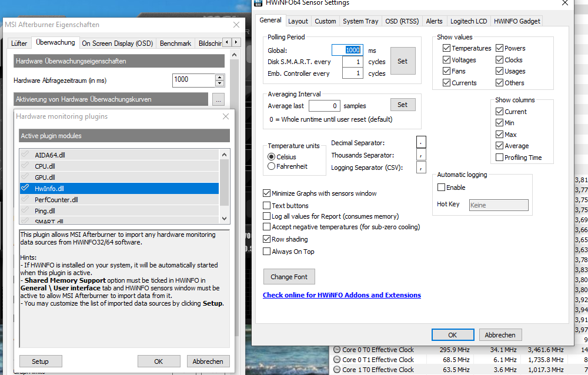Uncheck the Average column checkbox
588x375 pixels.
click(x=499, y=146)
